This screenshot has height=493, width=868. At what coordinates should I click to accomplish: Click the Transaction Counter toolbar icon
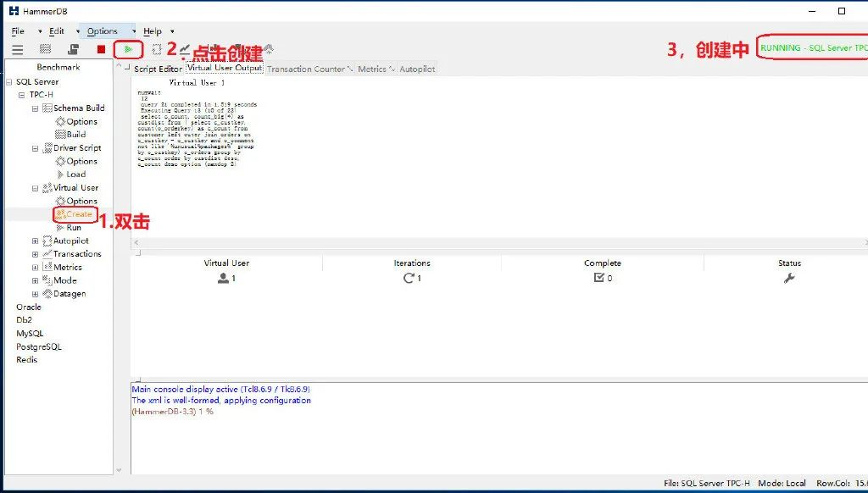[184, 49]
